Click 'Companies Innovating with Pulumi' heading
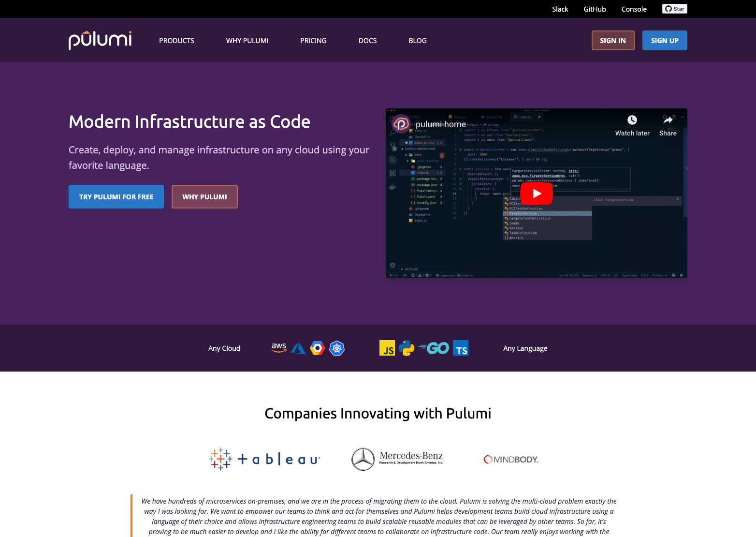 (378, 414)
